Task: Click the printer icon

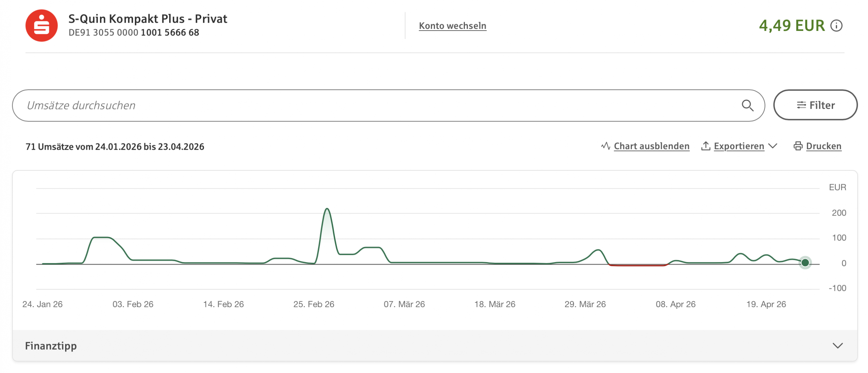Action: [797, 146]
